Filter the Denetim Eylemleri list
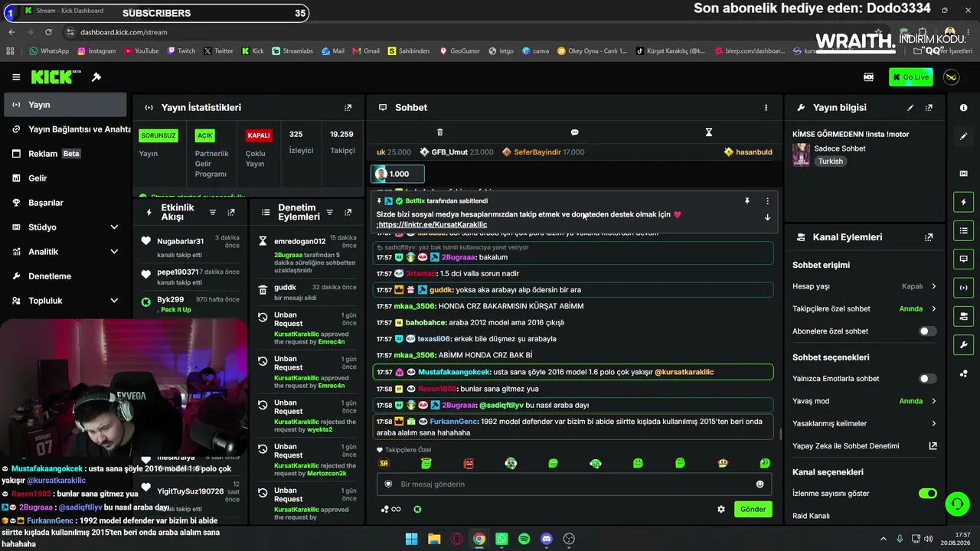This screenshot has height=551, width=980. tap(330, 212)
